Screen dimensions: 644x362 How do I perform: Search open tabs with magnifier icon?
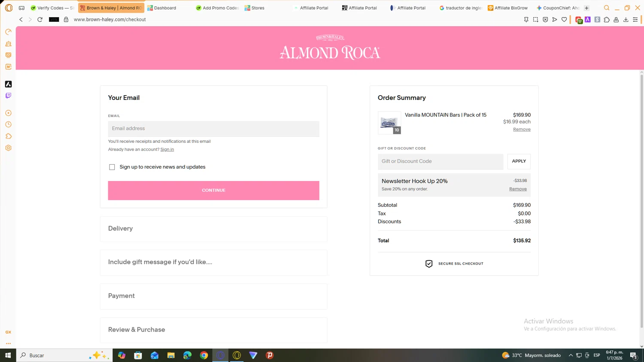[607, 8]
